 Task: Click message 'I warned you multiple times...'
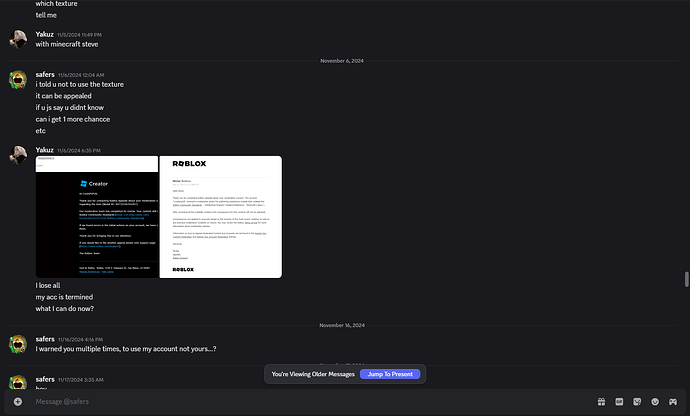(x=126, y=349)
